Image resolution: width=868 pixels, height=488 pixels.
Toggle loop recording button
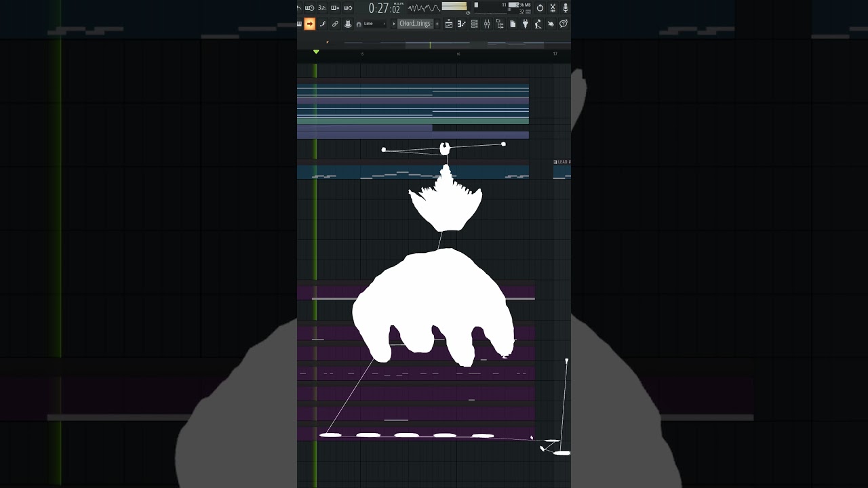coord(348,8)
